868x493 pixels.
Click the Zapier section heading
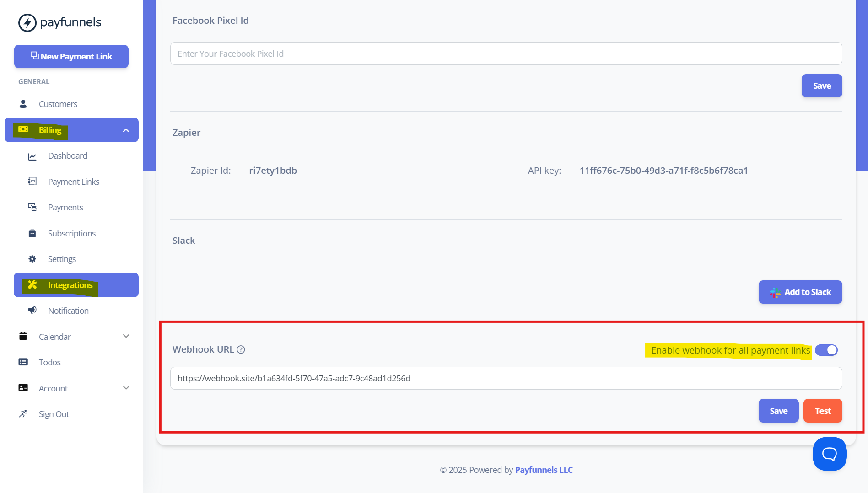click(186, 133)
